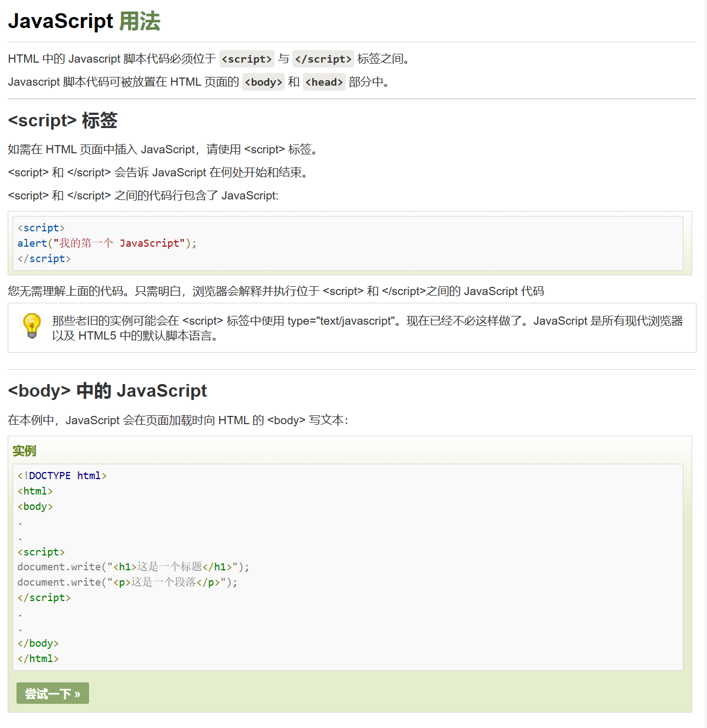
Task: Click the document.write h1 heading code line
Action: click(x=133, y=567)
